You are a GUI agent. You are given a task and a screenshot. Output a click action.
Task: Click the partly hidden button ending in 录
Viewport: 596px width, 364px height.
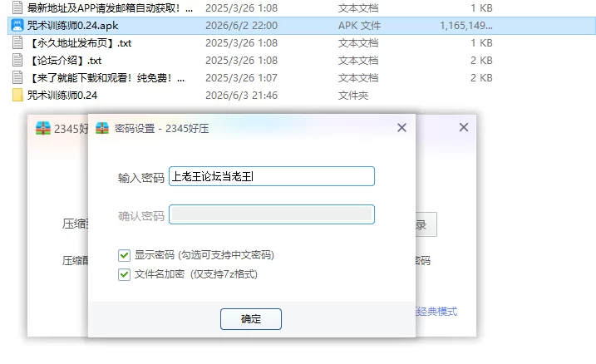[426, 224]
